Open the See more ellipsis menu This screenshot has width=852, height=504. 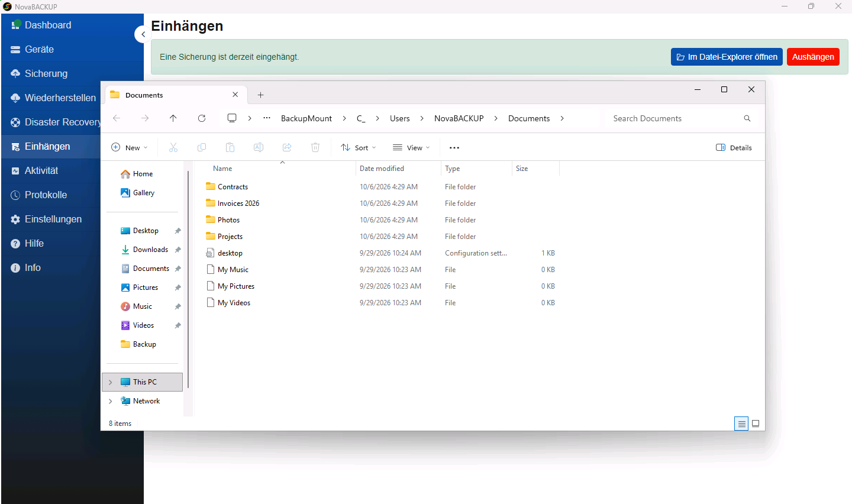(x=454, y=147)
